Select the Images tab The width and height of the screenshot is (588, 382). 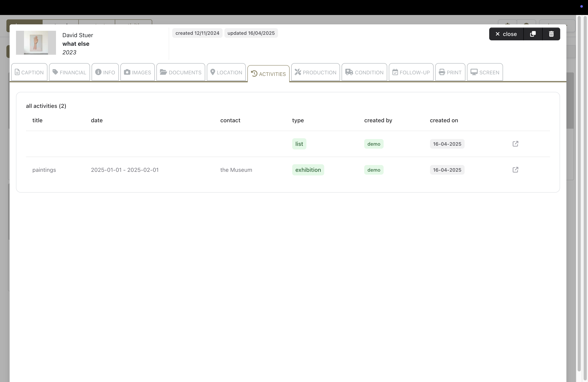click(138, 72)
